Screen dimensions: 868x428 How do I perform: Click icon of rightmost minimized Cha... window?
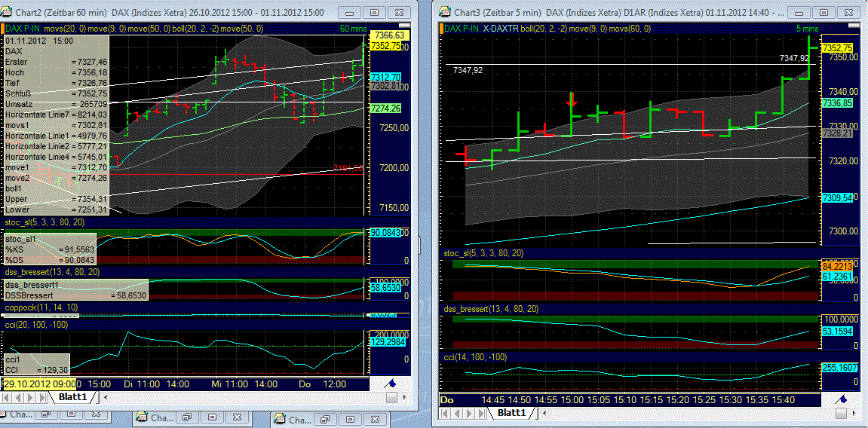coord(280,420)
